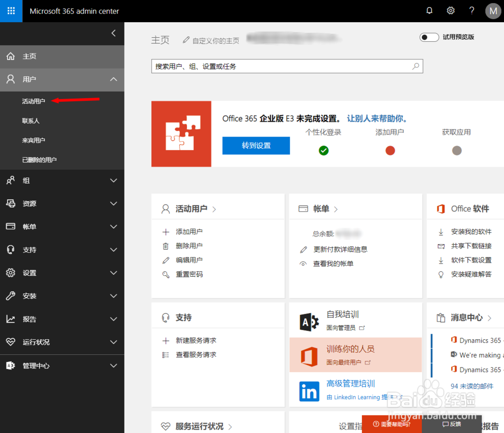Click the trash icon for 删除用户

coord(166,246)
